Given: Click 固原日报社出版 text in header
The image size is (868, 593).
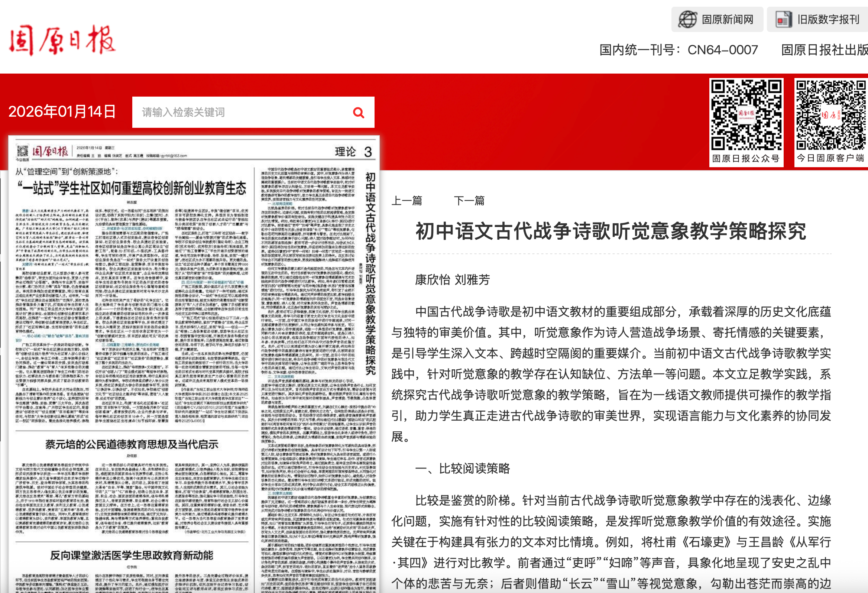Looking at the screenshot, I should tap(824, 50).
